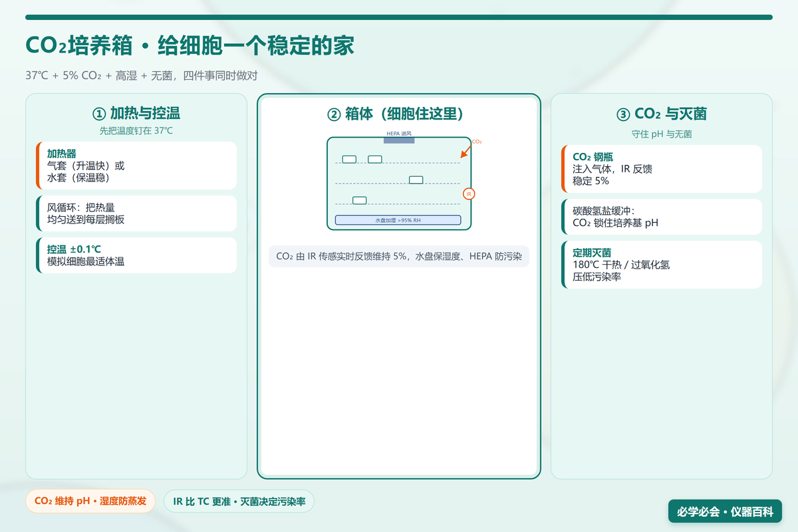
Task: Click the text 先把温度钉在 37℃
Action: point(136,131)
